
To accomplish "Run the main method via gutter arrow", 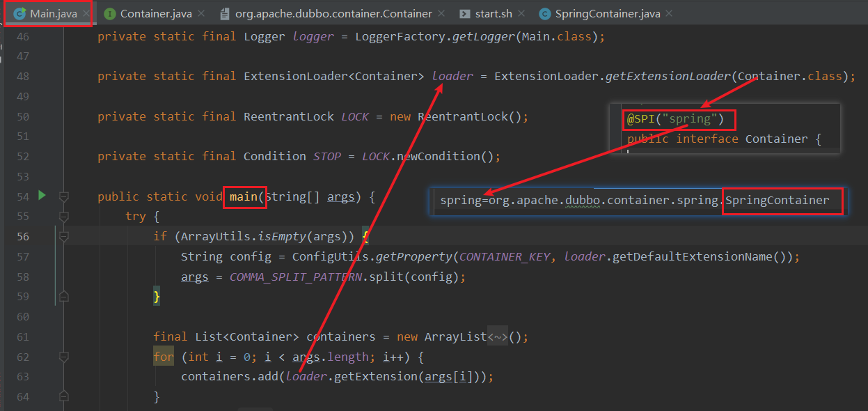I will tap(42, 196).
